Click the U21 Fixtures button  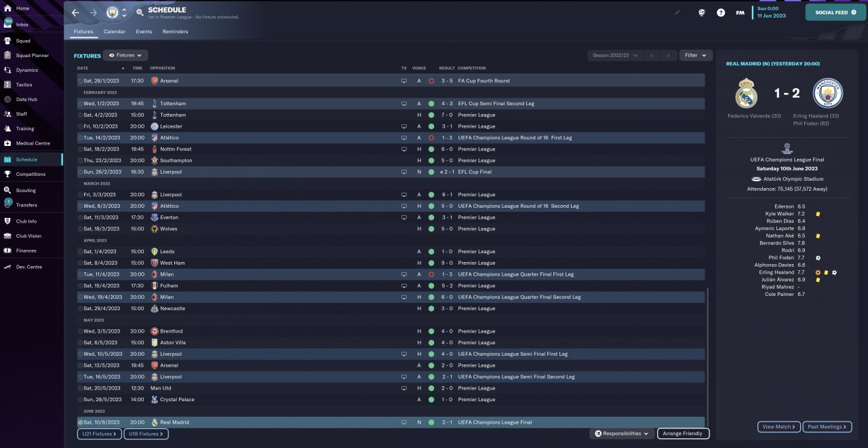(x=99, y=434)
